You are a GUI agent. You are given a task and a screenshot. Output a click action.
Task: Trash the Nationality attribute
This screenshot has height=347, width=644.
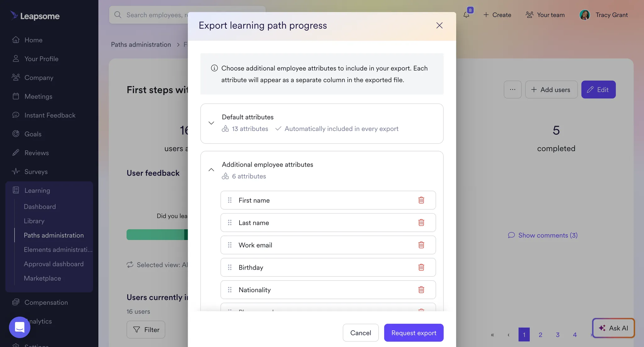coord(421,290)
